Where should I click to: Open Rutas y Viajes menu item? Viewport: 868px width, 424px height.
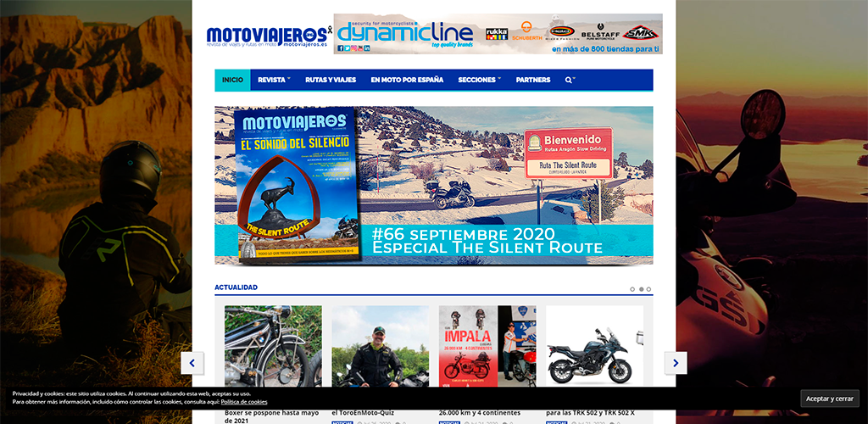coord(331,80)
